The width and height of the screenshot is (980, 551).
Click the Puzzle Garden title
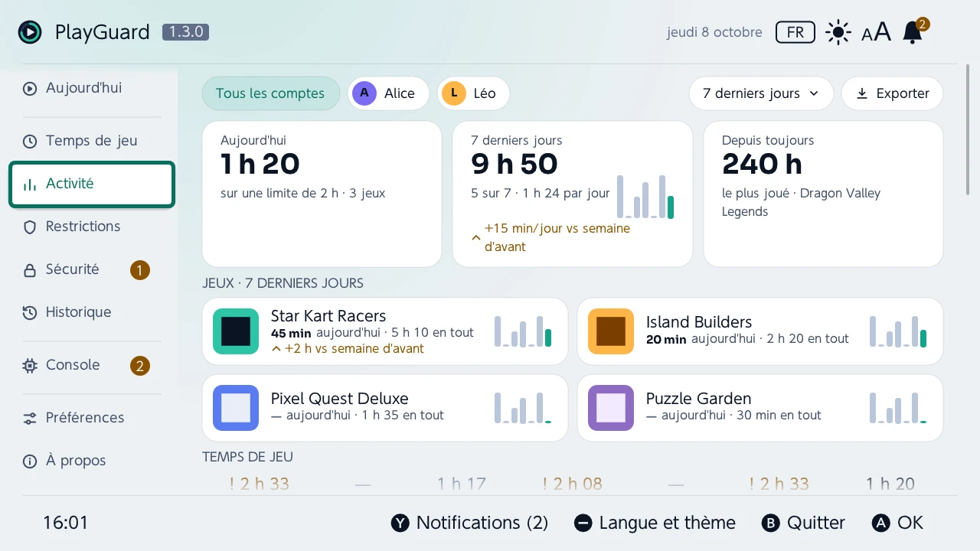(699, 399)
